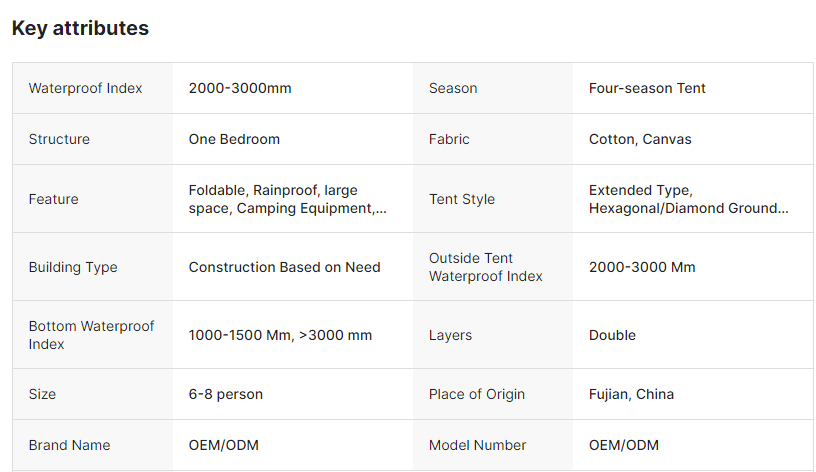This screenshot has width=816, height=472.
Task: Select the Four-season Tent value
Action: [x=647, y=88]
